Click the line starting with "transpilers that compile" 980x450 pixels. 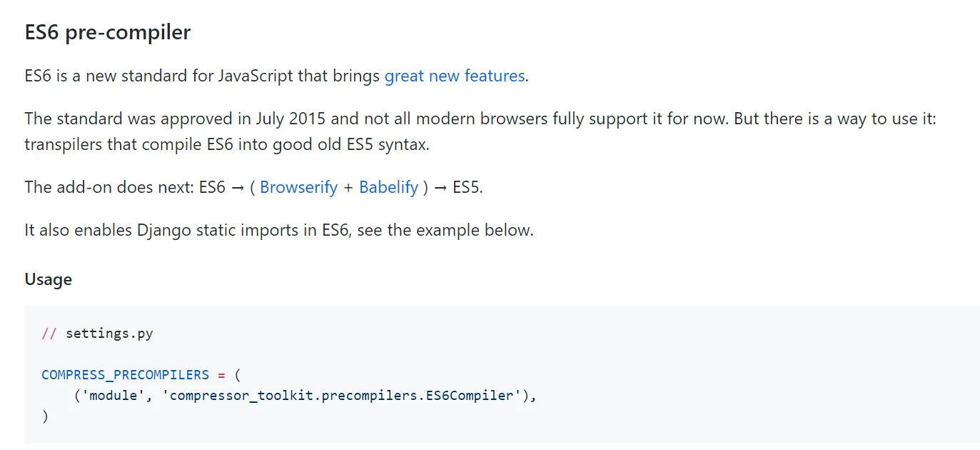(226, 144)
